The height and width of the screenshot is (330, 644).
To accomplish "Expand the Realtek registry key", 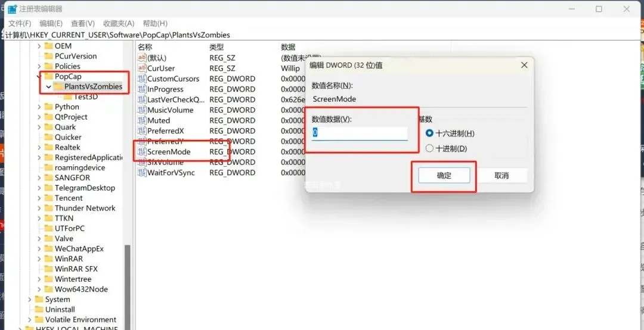I will (x=39, y=147).
